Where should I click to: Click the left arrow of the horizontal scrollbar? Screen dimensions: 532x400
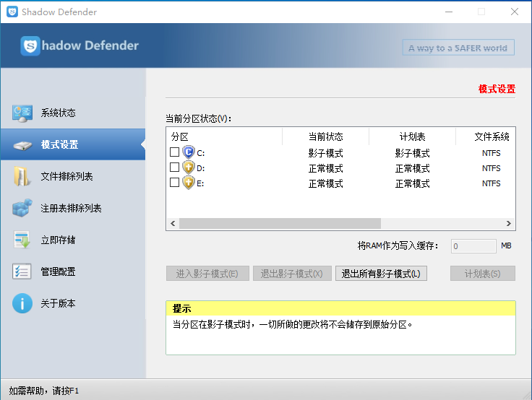click(x=173, y=223)
